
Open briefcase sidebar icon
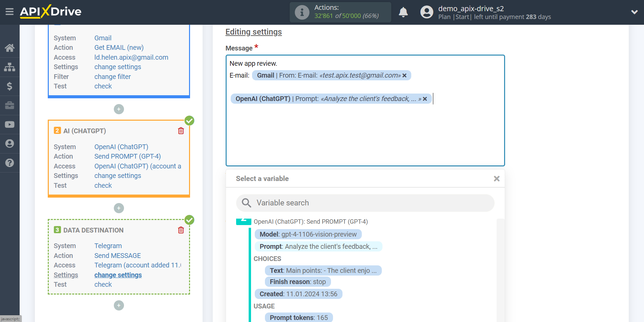[x=9, y=105]
